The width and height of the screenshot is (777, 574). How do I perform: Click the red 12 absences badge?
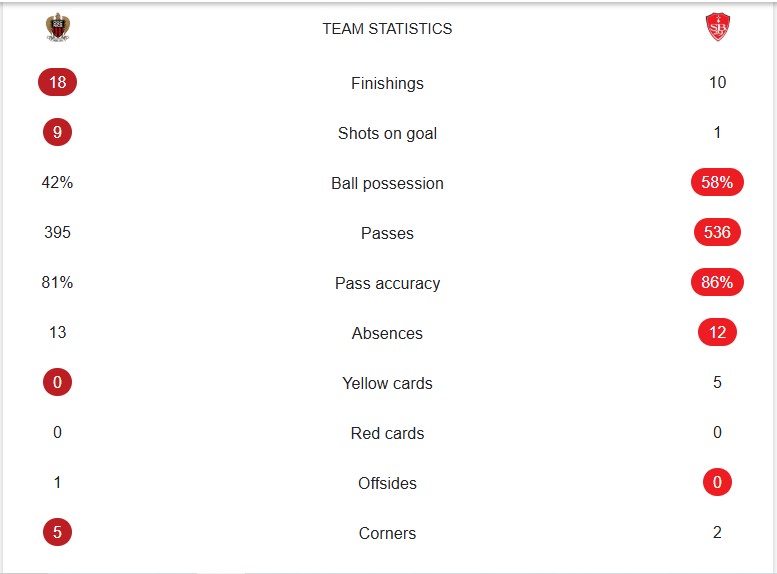(x=717, y=332)
